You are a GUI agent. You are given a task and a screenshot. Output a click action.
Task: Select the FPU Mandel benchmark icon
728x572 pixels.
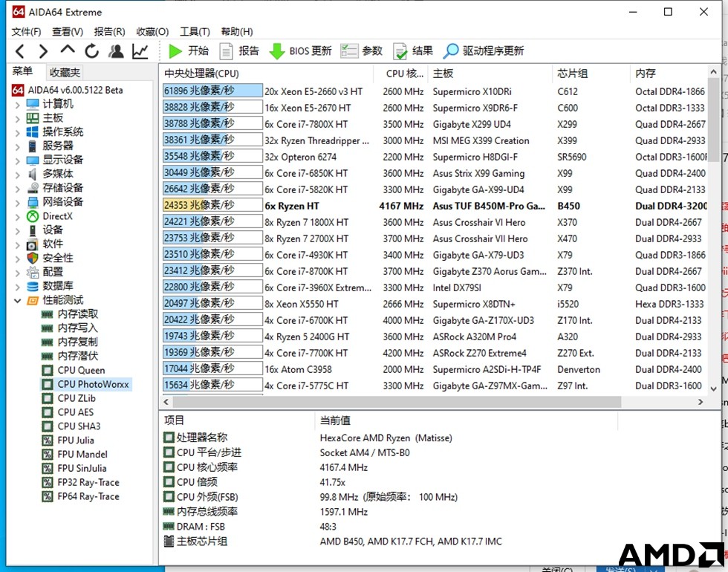[x=48, y=454]
